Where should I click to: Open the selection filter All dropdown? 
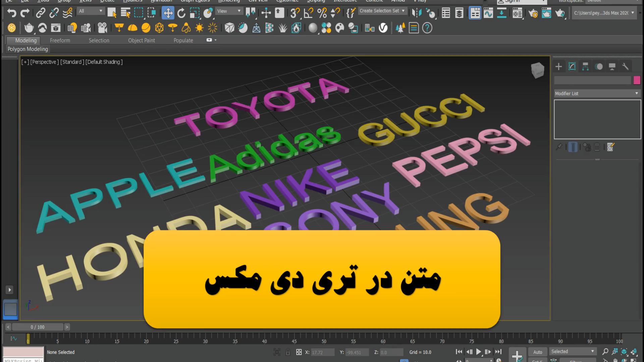(x=91, y=11)
